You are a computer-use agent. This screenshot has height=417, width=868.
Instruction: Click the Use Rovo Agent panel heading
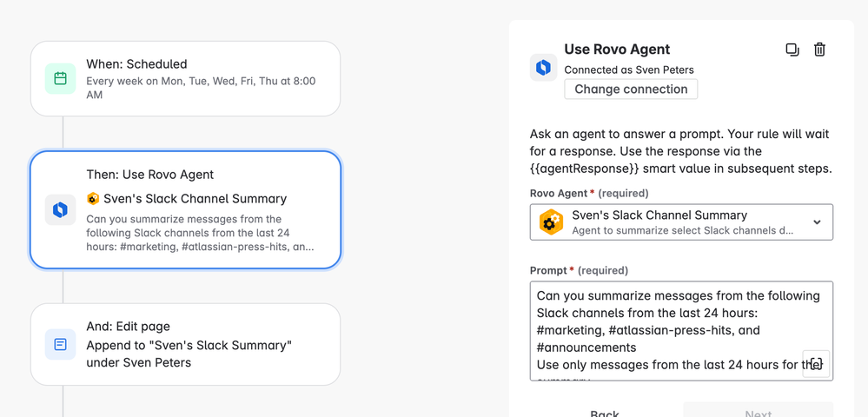point(617,50)
